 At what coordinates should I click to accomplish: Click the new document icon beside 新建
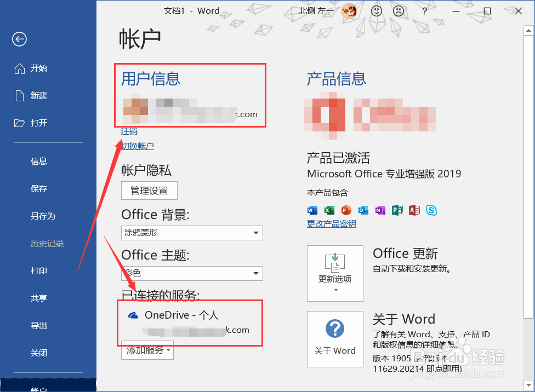pyautogui.click(x=20, y=96)
